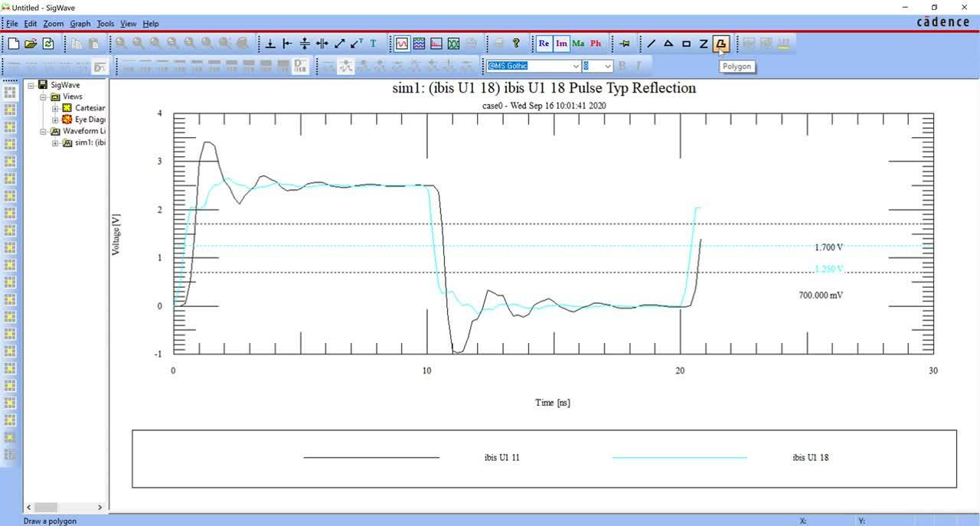Create a new file with the blank page icon
Screen dimensions: 980x526
(13, 44)
